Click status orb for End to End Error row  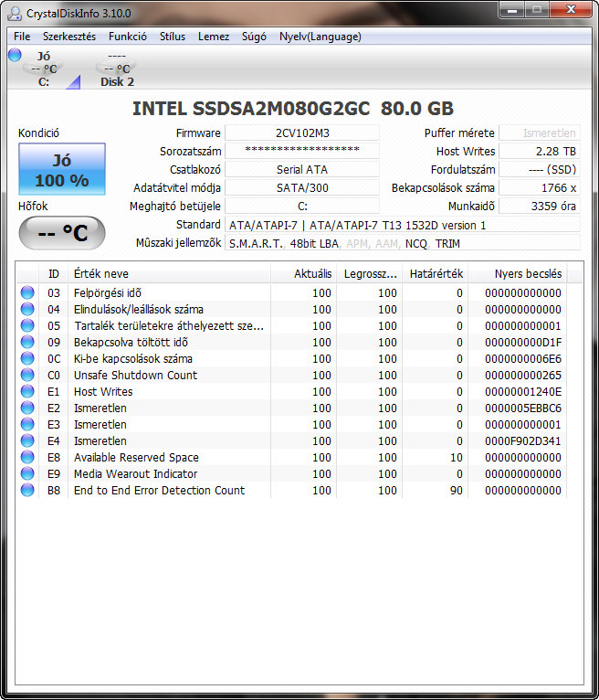[x=27, y=490]
